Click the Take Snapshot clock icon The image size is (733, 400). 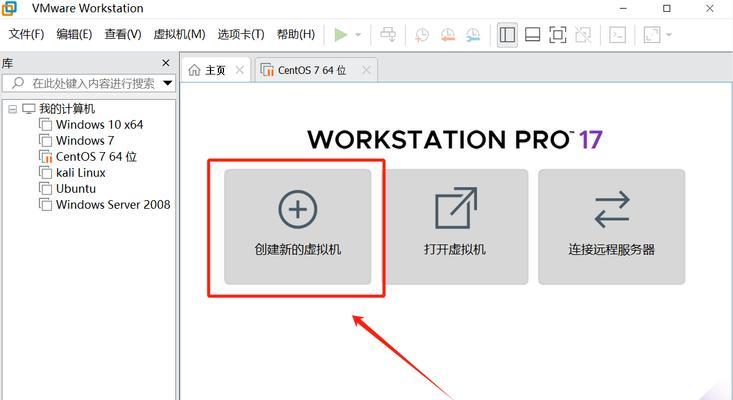pyautogui.click(x=422, y=35)
